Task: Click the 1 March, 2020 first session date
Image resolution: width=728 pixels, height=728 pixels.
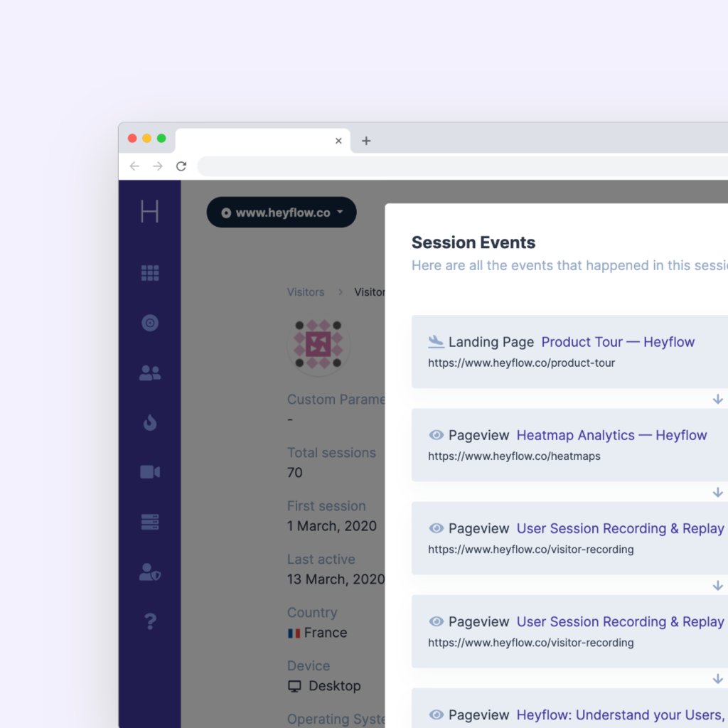Action: (332, 526)
